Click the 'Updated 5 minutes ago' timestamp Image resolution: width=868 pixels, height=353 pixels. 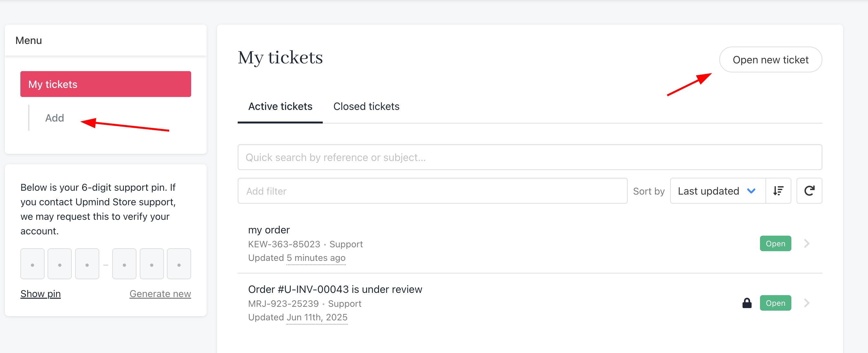coord(297,258)
